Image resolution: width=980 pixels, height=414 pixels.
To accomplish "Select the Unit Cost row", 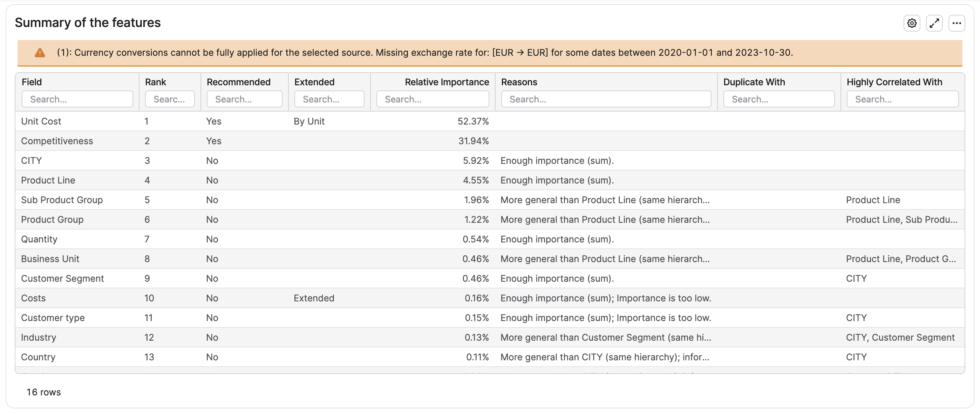I will click(x=490, y=121).
